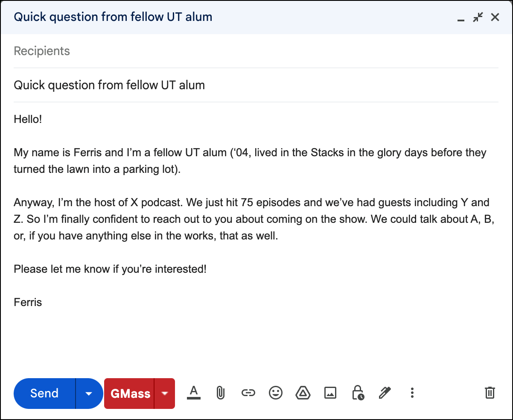Insert a photo with the image icon
Screen dimensions: 513x420
330,393
